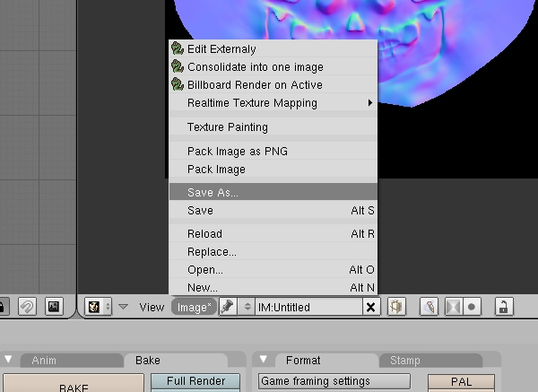Select Reload in the Image menu
The height and width of the screenshot is (392, 538).
coord(273,233)
